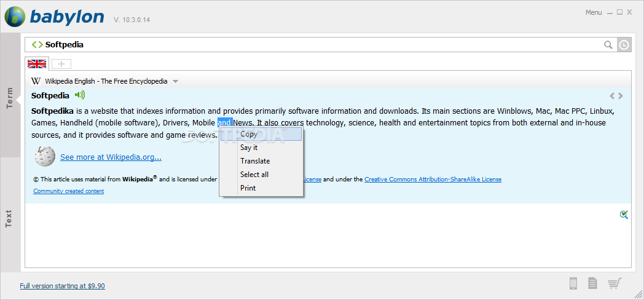Play pronunciation with the green speaker icon
Image resolution: width=644 pixels, height=300 pixels.
[80, 95]
